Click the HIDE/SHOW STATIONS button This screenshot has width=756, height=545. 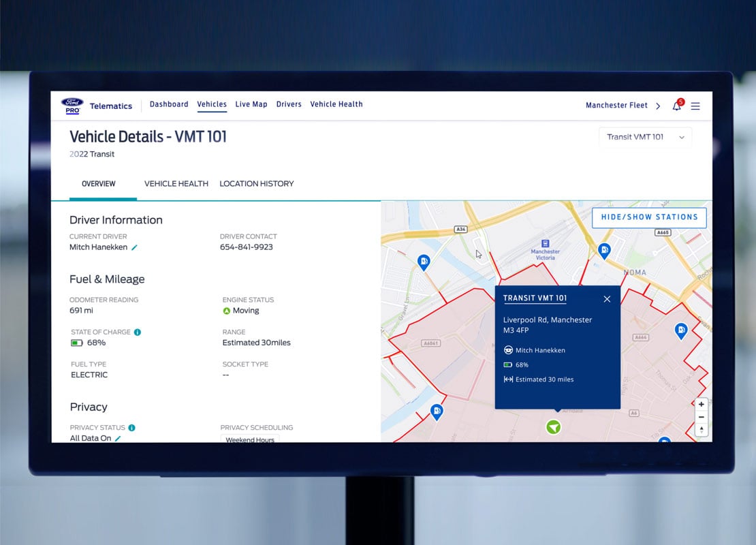(x=650, y=217)
